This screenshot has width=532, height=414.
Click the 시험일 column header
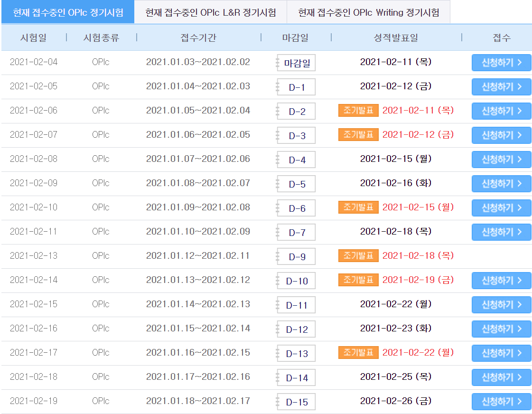click(x=33, y=38)
